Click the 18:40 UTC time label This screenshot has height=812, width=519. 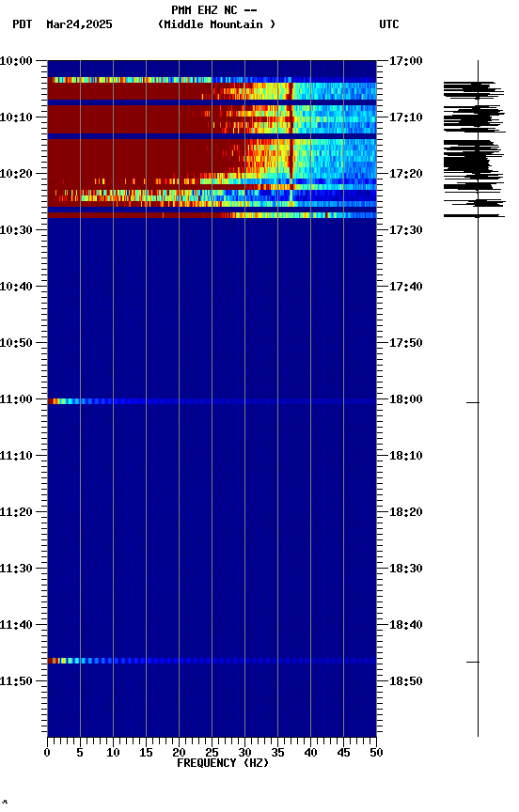(x=406, y=625)
